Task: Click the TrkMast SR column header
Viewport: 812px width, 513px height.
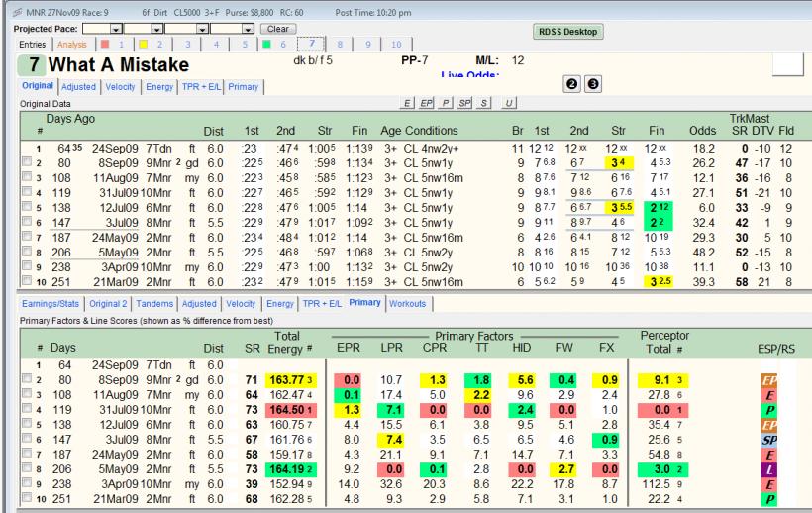Action: pos(740,131)
